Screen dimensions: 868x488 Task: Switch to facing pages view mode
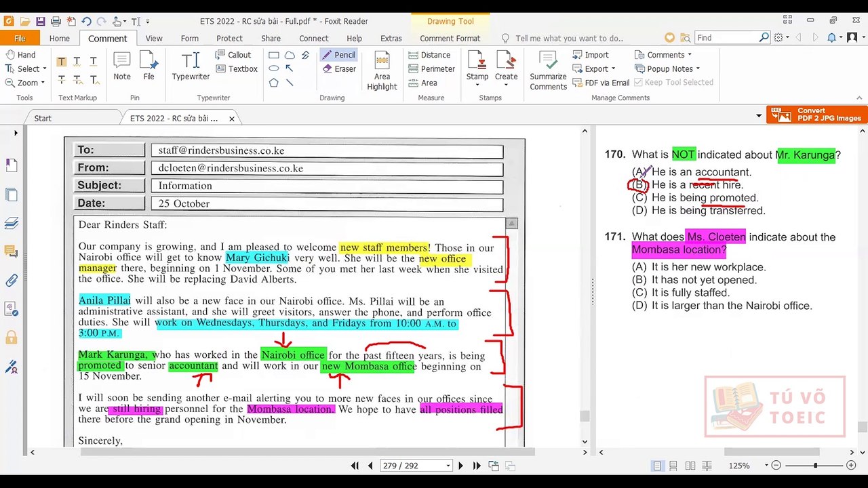690,466
